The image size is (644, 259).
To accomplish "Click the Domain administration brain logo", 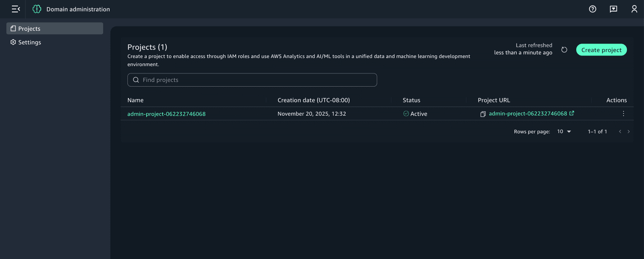I will [x=37, y=9].
